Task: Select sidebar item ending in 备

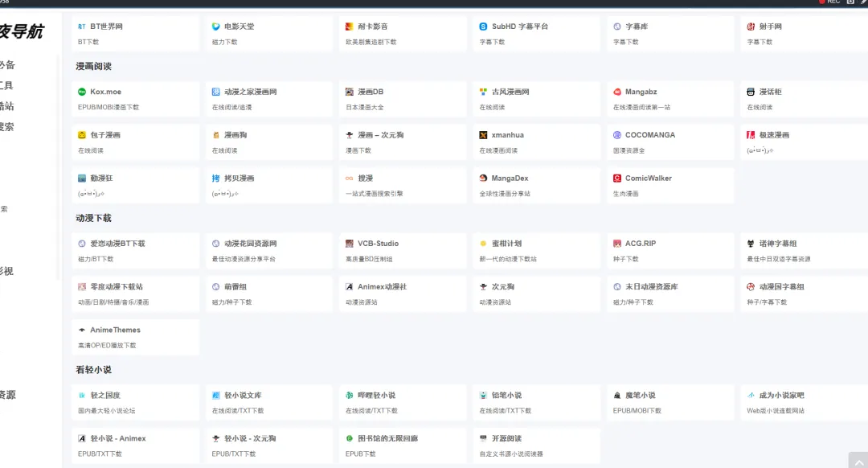Action: click(x=8, y=65)
